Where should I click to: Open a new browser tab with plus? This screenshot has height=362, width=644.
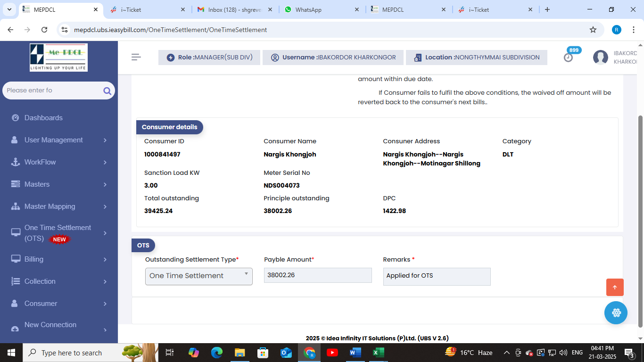(x=547, y=9)
